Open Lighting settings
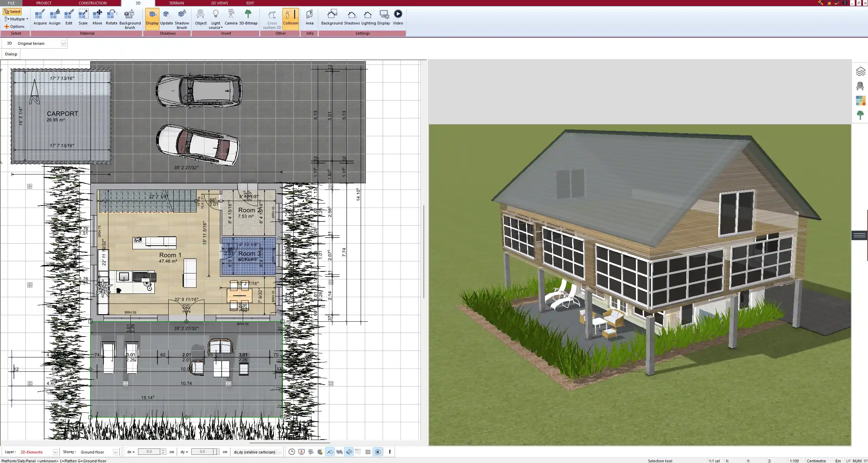The image size is (868, 463). coord(368,18)
